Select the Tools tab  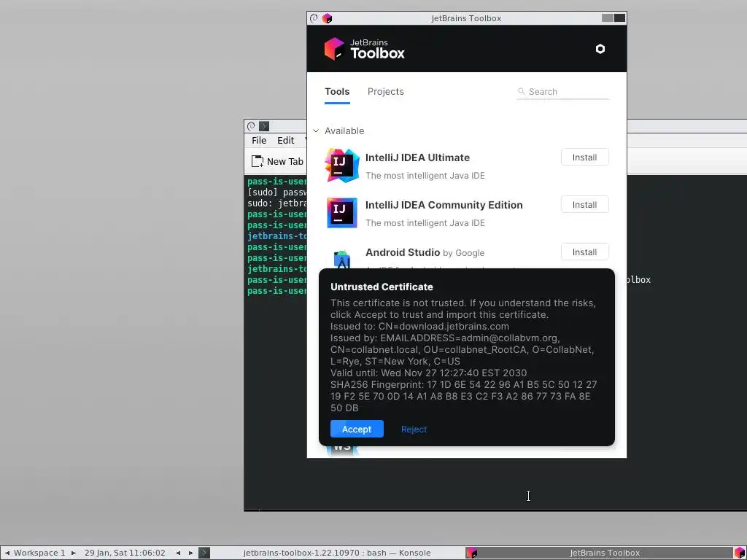point(337,91)
